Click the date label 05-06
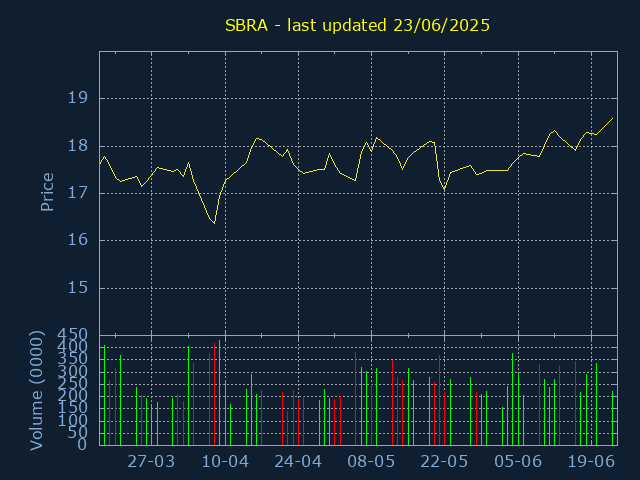640x480 pixels. point(518,462)
